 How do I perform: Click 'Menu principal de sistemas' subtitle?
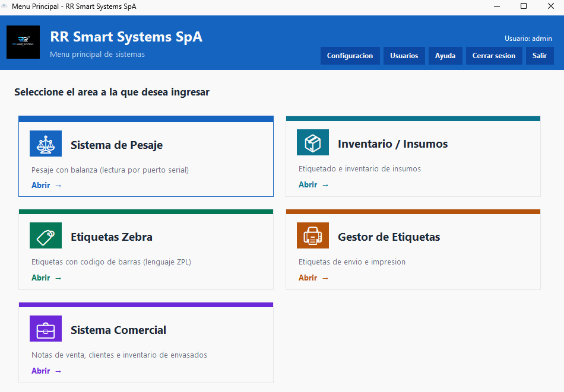[97, 54]
